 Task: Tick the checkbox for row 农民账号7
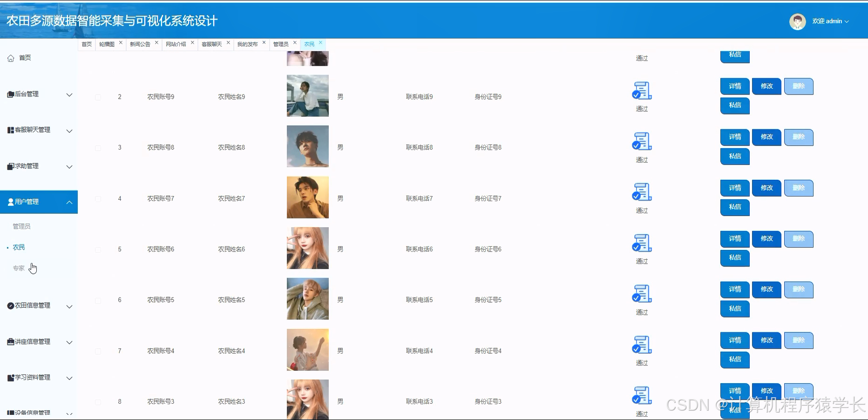point(98,199)
